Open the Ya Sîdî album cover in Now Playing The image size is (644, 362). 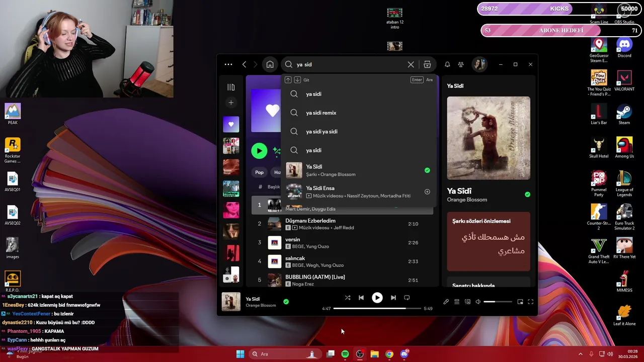pyautogui.click(x=489, y=138)
